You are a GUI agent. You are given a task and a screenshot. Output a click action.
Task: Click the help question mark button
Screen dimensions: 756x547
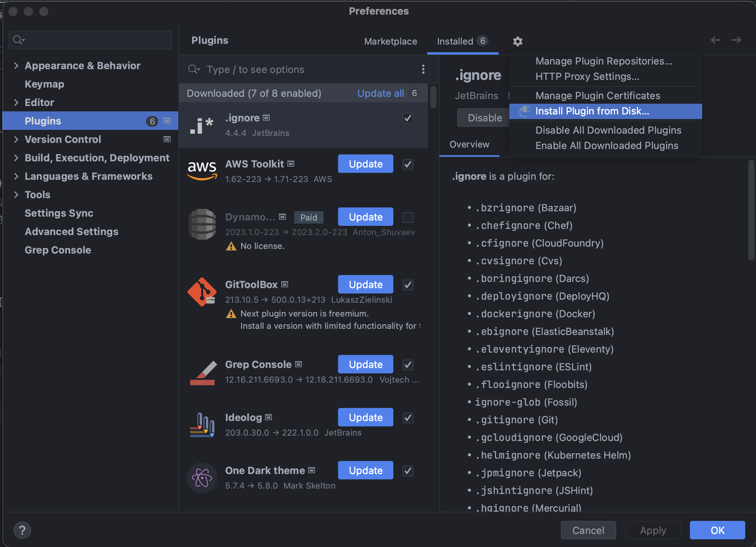pyautogui.click(x=22, y=530)
